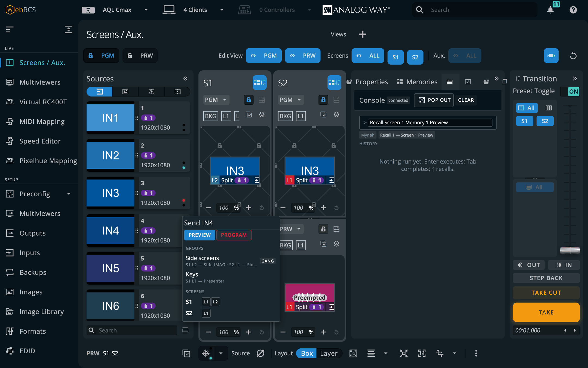
Task: Click the S2 PGM layers stack icon
Action: tap(336, 115)
